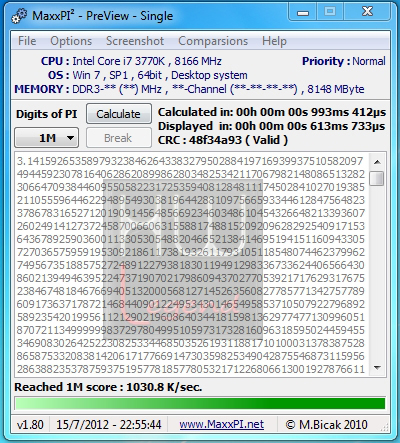Click the resize grip in status bar corner

coord(385,427)
